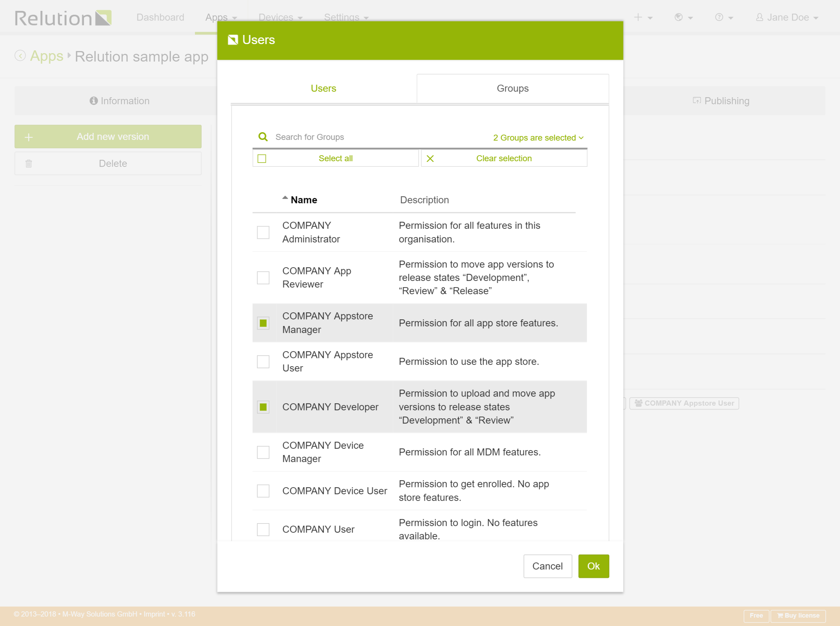Screen dimensions: 840x626
Task: Click the back arrow beside Apps breadcrumb
Action: pyautogui.click(x=20, y=56)
